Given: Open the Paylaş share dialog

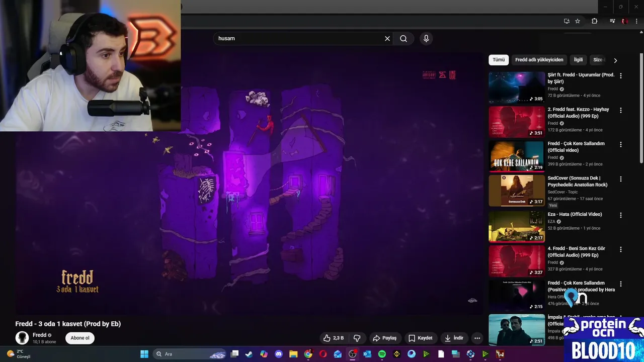Looking at the screenshot, I should (x=384, y=338).
